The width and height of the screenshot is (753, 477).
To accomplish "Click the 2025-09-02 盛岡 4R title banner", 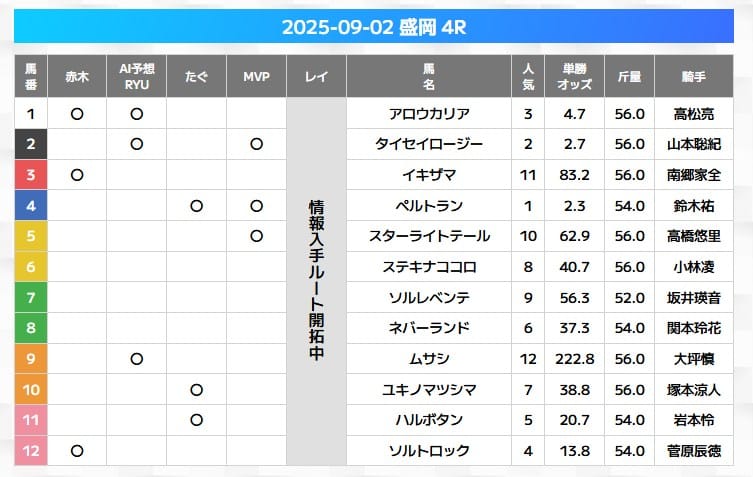I will click(x=374, y=27).
